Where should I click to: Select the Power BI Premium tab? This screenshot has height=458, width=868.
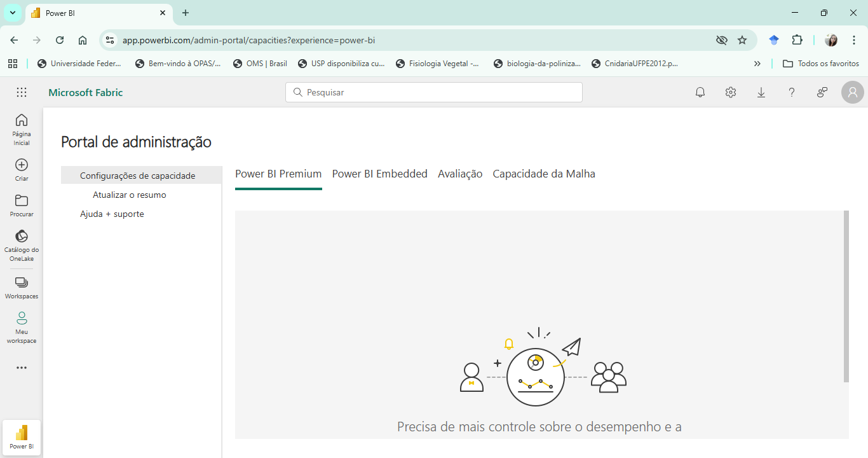[x=278, y=174]
